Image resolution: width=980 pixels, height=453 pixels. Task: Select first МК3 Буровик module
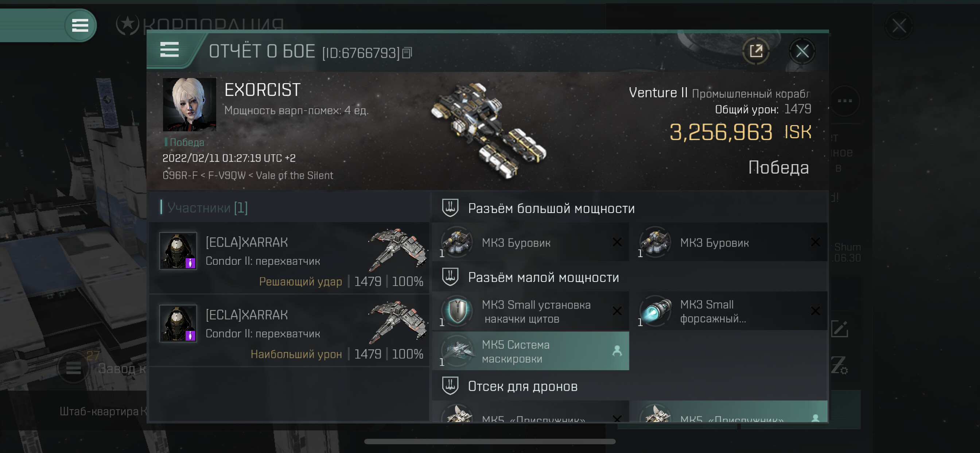(x=531, y=243)
